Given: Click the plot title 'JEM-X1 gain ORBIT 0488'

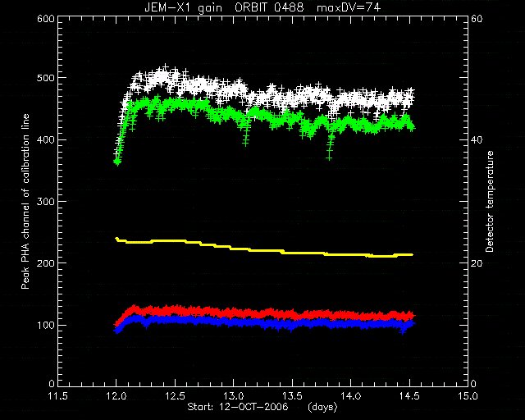Looking at the screenshot, I should pos(224,7).
